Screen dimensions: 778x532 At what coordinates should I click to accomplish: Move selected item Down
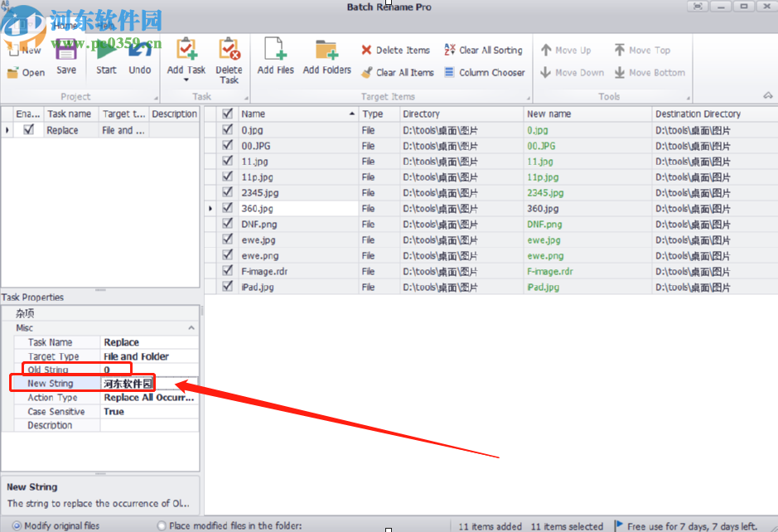572,72
